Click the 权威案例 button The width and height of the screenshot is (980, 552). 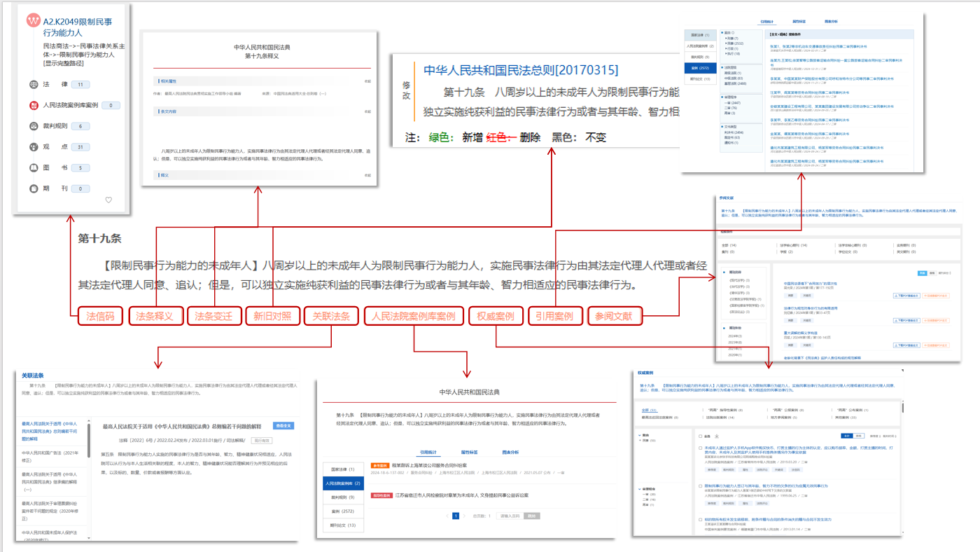[496, 316]
